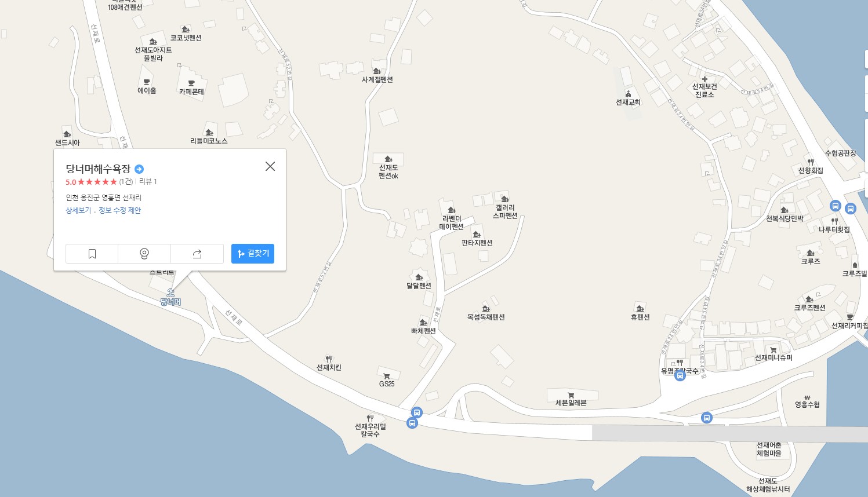Select the 선재치킨 restaurant marker

pyautogui.click(x=329, y=359)
